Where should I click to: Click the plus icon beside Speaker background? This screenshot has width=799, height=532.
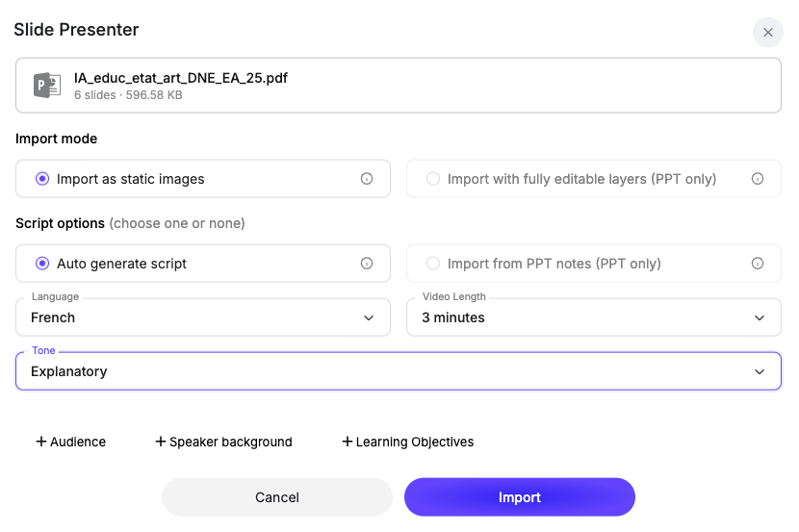tap(160, 442)
